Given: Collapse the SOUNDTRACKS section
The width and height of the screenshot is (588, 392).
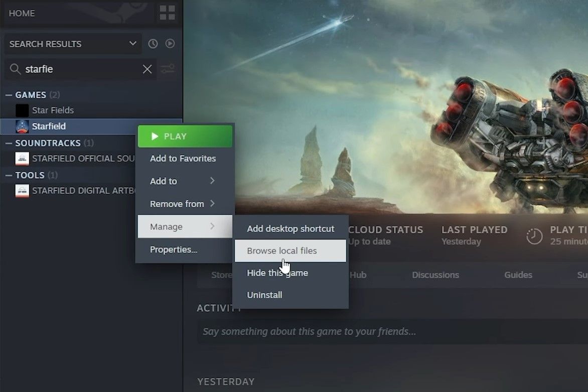Looking at the screenshot, I should (8, 143).
